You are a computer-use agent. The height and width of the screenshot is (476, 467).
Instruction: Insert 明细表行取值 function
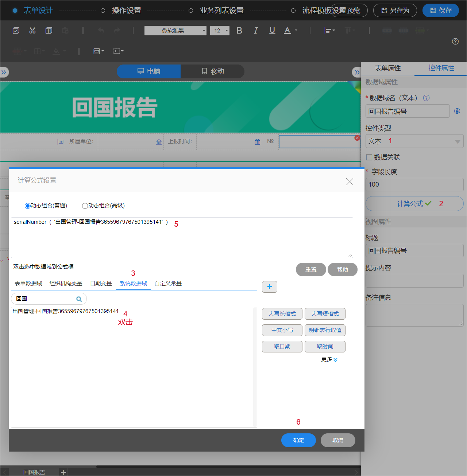click(x=325, y=330)
